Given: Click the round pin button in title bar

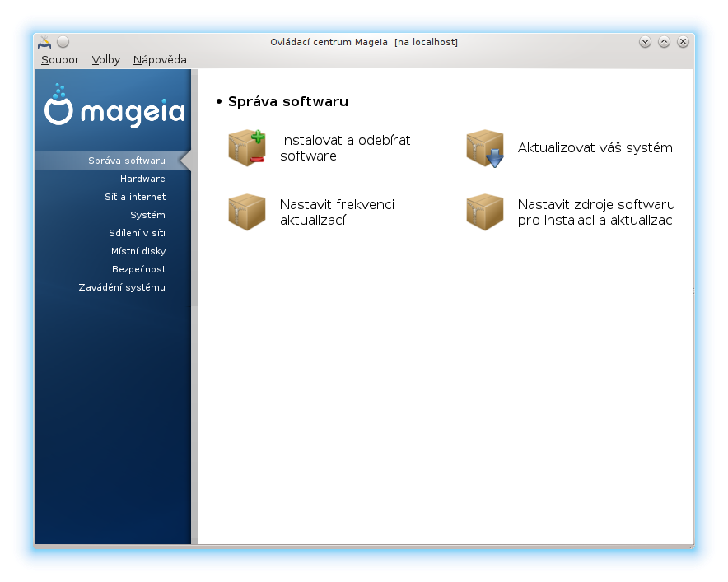Looking at the screenshot, I should (63, 42).
